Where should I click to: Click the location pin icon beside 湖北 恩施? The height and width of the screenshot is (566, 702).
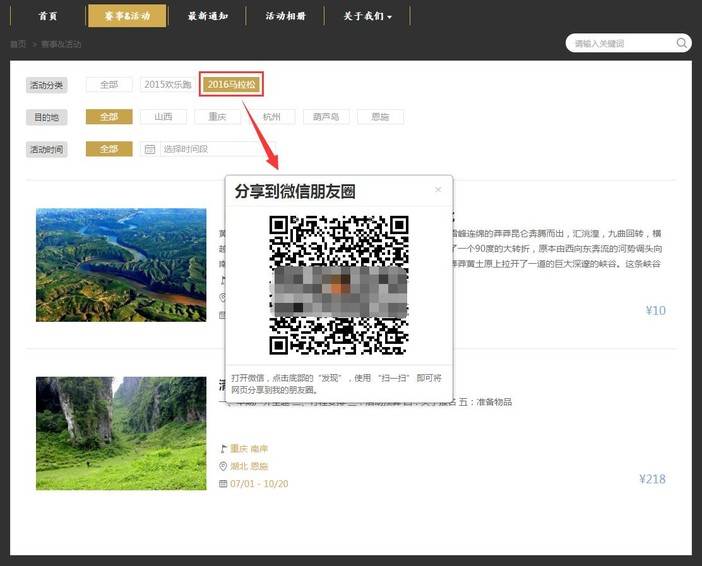coord(223,466)
